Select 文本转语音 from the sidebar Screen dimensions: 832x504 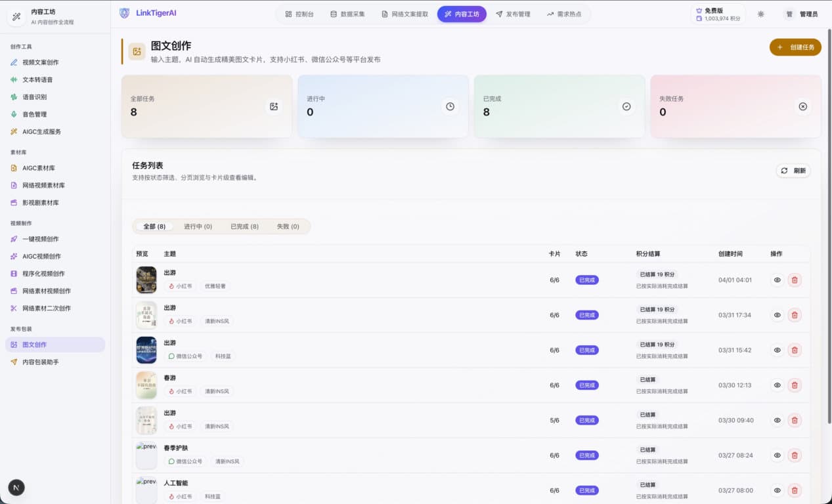pyautogui.click(x=37, y=79)
